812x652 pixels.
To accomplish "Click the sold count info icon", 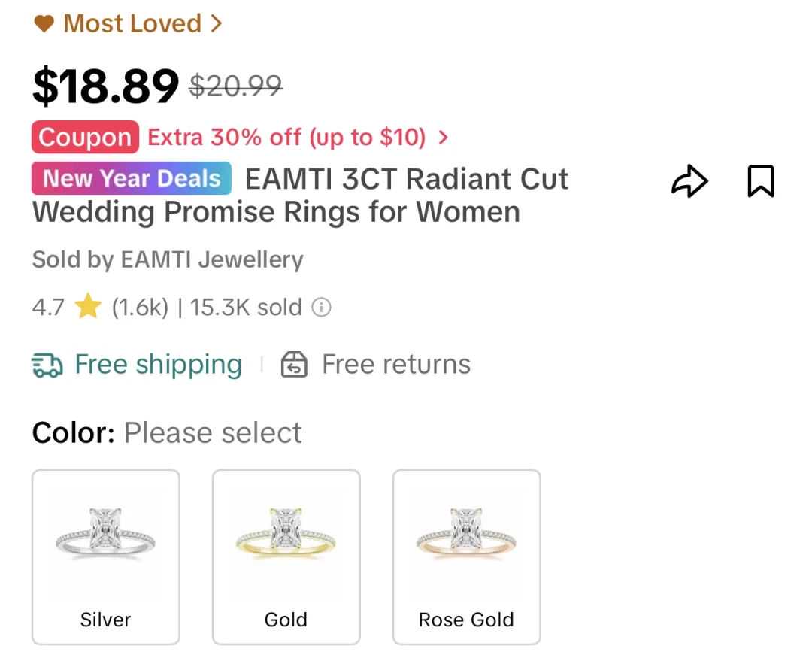I will click(321, 307).
